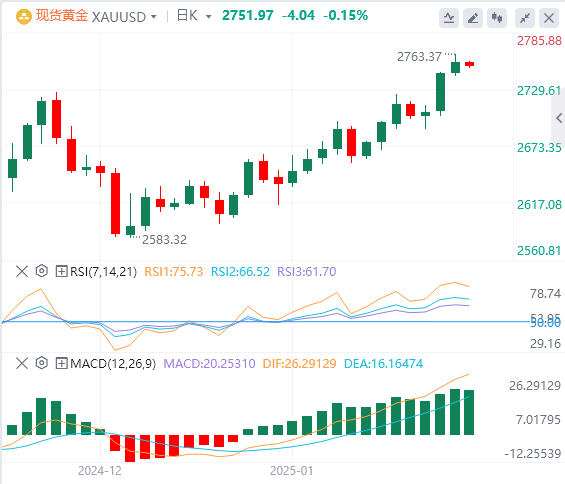
Task: Click the RSI2:66.52 value
Action: pyautogui.click(x=240, y=271)
